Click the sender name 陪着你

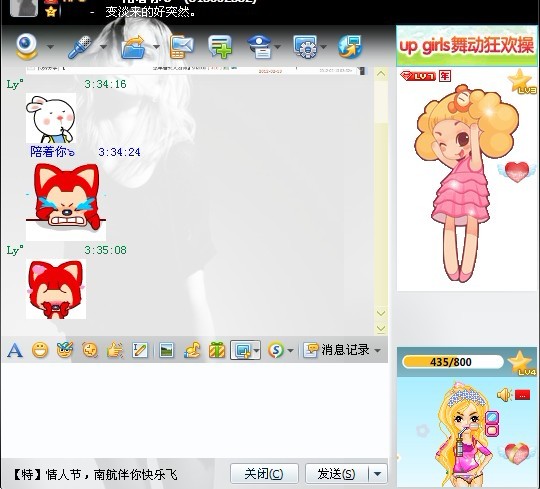(x=52, y=152)
